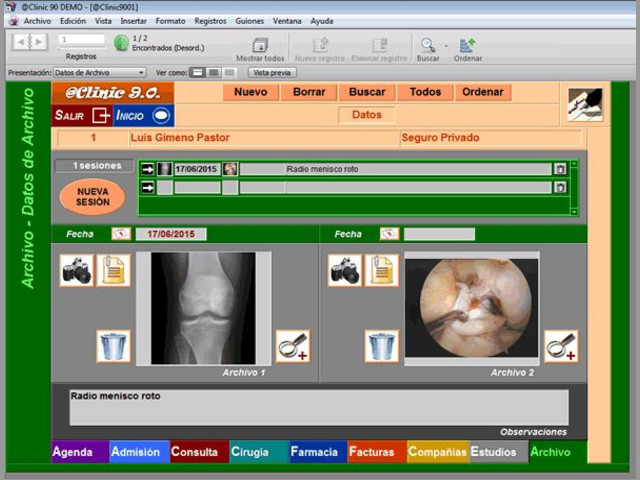Go to the Consulta module tab
Image resolution: width=640 pixels, height=480 pixels.
coord(200,451)
